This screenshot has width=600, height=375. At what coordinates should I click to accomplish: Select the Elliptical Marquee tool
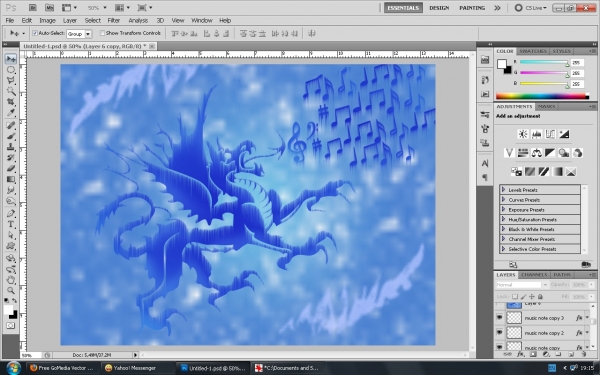click(11, 70)
